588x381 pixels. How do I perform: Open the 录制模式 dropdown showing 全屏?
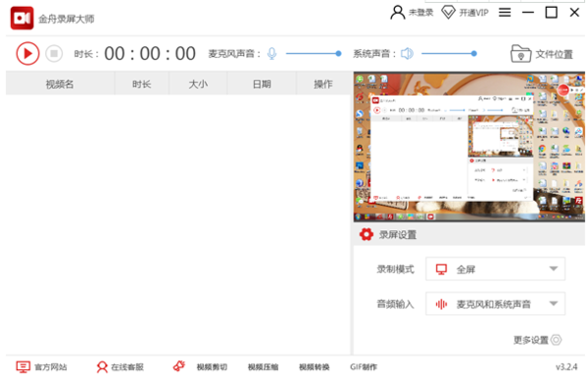(495, 269)
